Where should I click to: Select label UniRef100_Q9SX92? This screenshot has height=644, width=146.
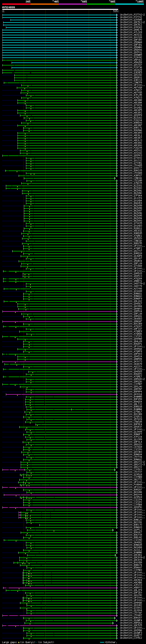[131, 75]
